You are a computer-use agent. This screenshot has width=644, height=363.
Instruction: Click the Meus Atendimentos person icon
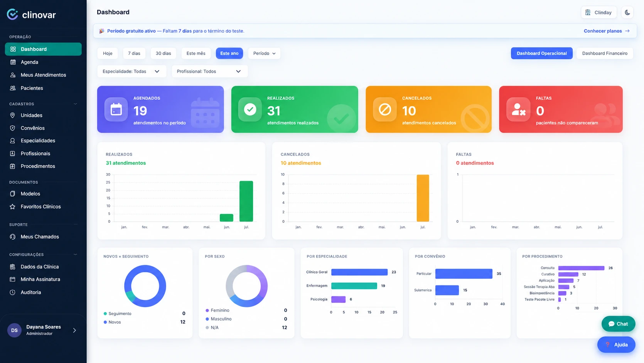[13, 75]
